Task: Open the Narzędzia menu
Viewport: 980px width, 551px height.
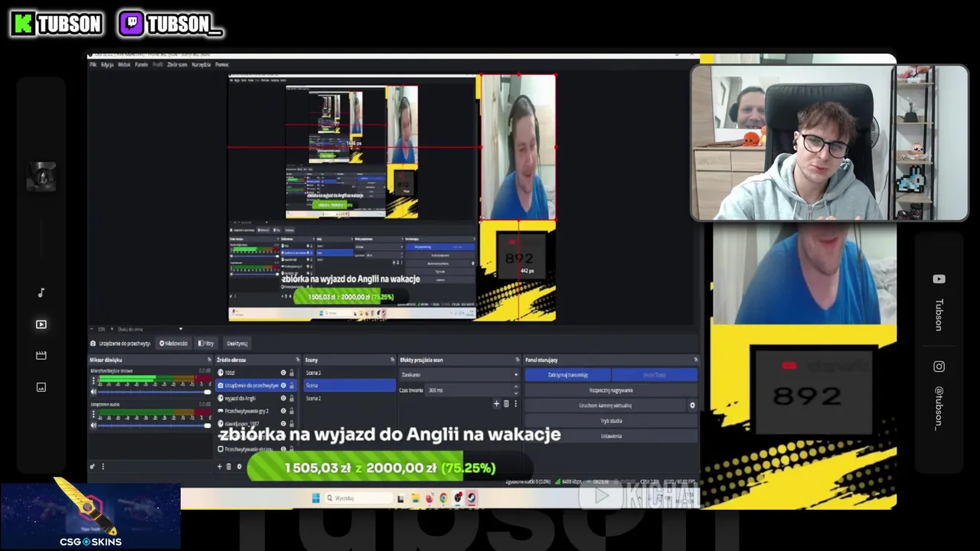Action: pyautogui.click(x=201, y=64)
